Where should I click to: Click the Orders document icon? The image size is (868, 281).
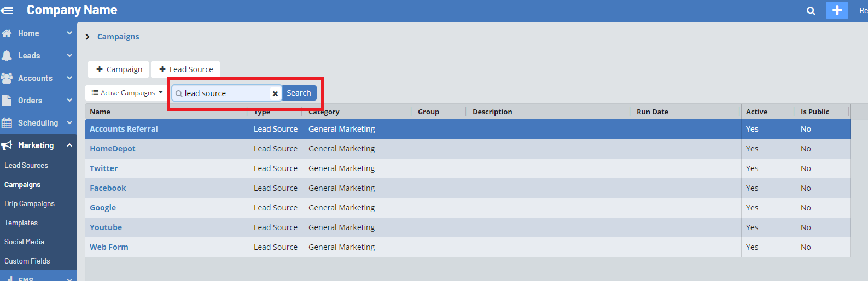point(7,101)
